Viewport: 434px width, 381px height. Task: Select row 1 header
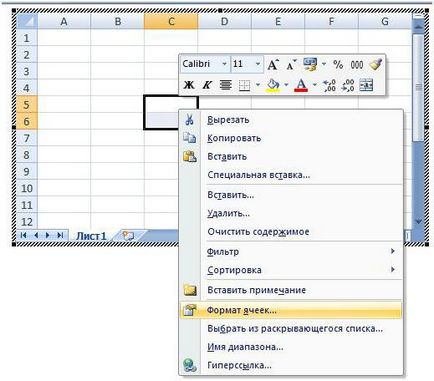point(27,38)
